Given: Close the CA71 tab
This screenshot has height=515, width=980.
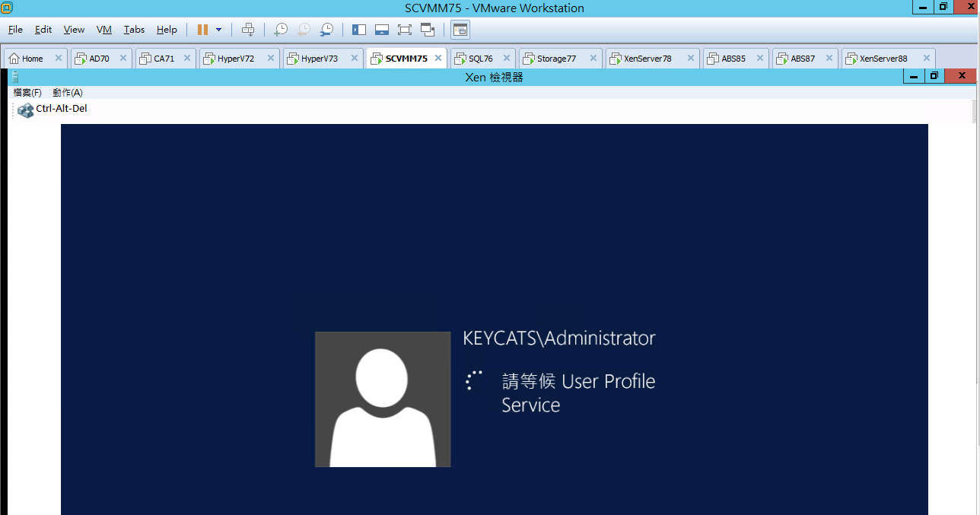Looking at the screenshot, I should pyautogui.click(x=186, y=58).
